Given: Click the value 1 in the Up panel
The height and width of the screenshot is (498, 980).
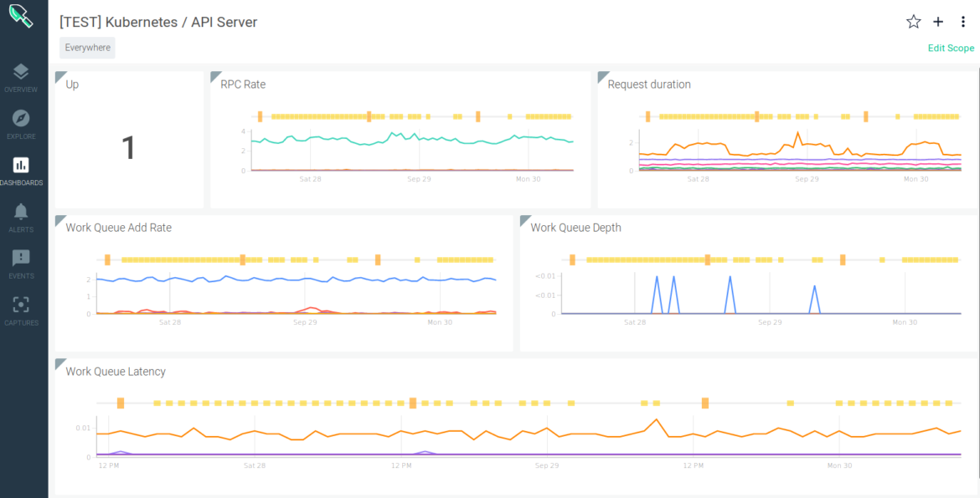Looking at the screenshot, I should pyautogui.click(x=128, y=148).
